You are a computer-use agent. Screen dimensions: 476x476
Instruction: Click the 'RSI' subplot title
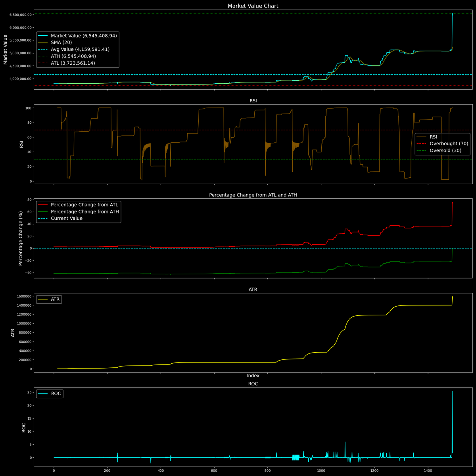pyautogui.click(x=253, y=101)
